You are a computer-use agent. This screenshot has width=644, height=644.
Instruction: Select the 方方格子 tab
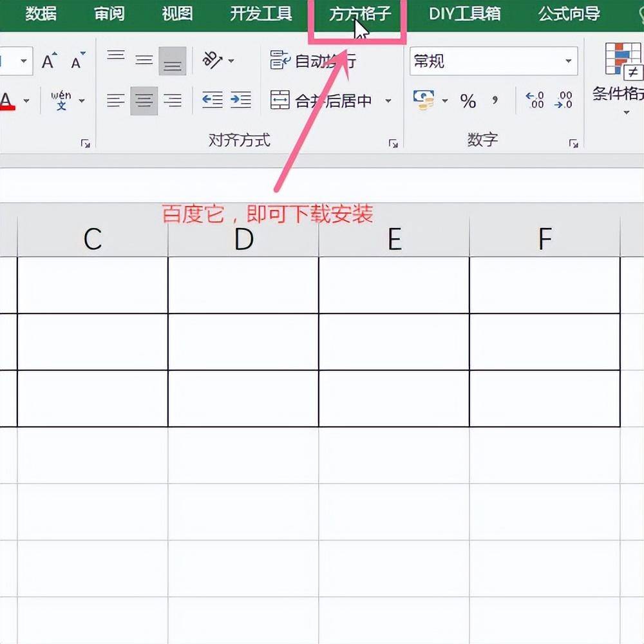(359, 14)
